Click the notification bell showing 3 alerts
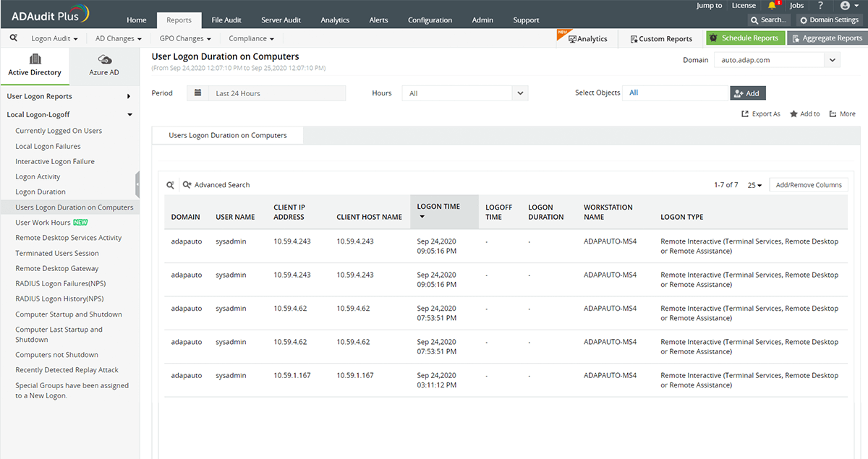This screenshot has height=459, width=868. click(771, 5)
